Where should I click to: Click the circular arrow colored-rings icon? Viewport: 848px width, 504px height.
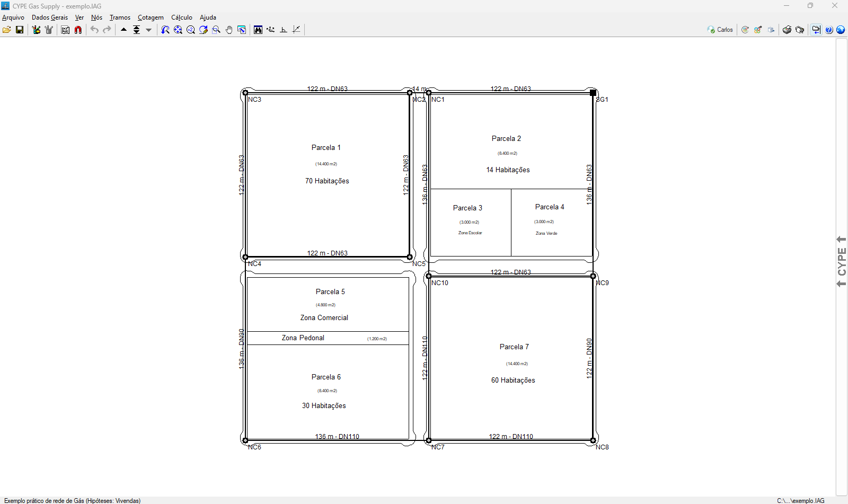pyautogui.click(x=745, y=30)
